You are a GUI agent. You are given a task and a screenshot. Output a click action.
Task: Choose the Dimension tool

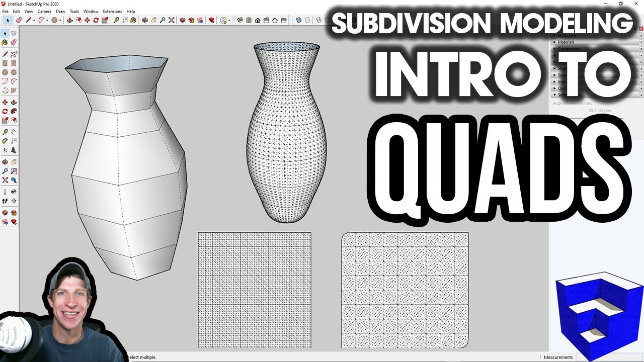click(x=14, y=131)
